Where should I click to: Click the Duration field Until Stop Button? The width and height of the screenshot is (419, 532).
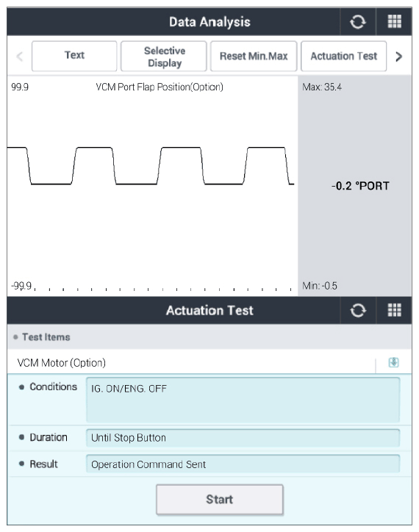(243, 438)
